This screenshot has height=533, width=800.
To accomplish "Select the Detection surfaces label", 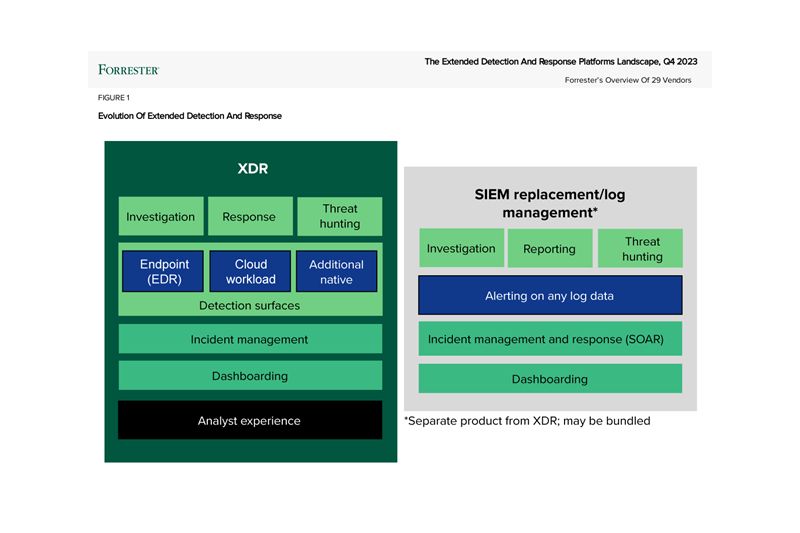I will coord(249,305).
